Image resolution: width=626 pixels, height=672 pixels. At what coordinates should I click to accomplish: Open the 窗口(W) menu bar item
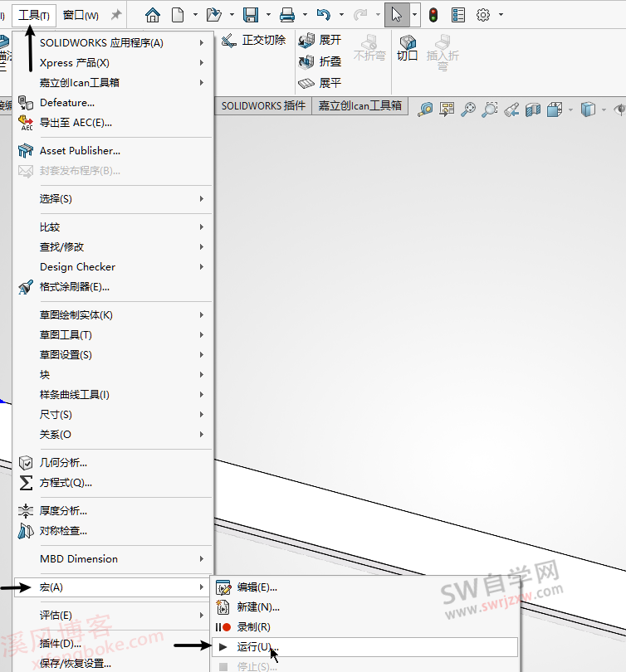(81, 16)
